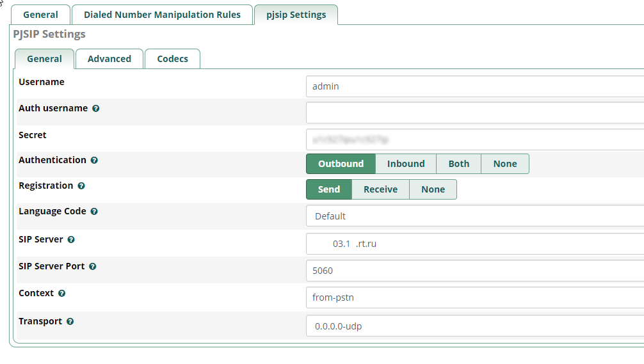The width and height of the screenshot is (644, 364).
Task: Set Registration to Receive
Action: pyautogui.click(x=380, y=189)
